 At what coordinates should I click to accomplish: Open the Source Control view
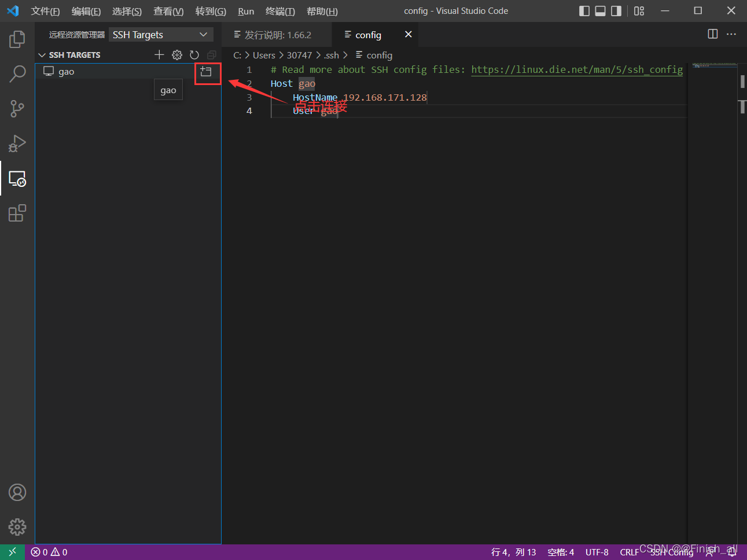tap(17, 109)
